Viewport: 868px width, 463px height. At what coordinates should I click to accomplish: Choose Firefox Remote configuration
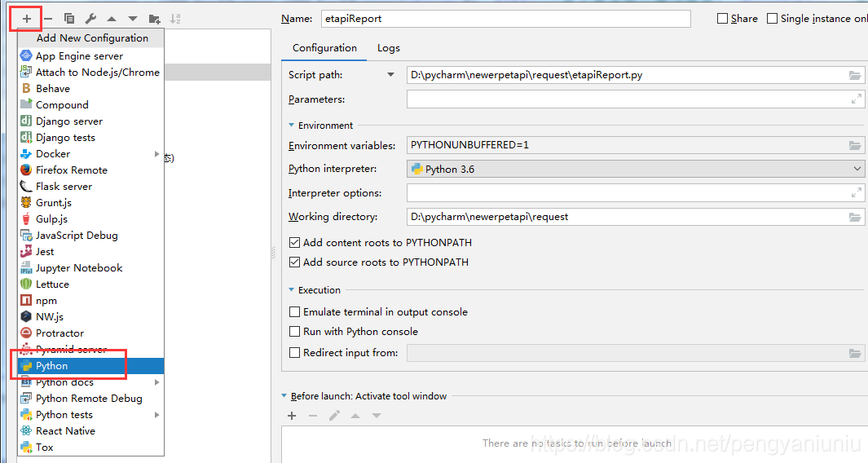tap(90, 170)
